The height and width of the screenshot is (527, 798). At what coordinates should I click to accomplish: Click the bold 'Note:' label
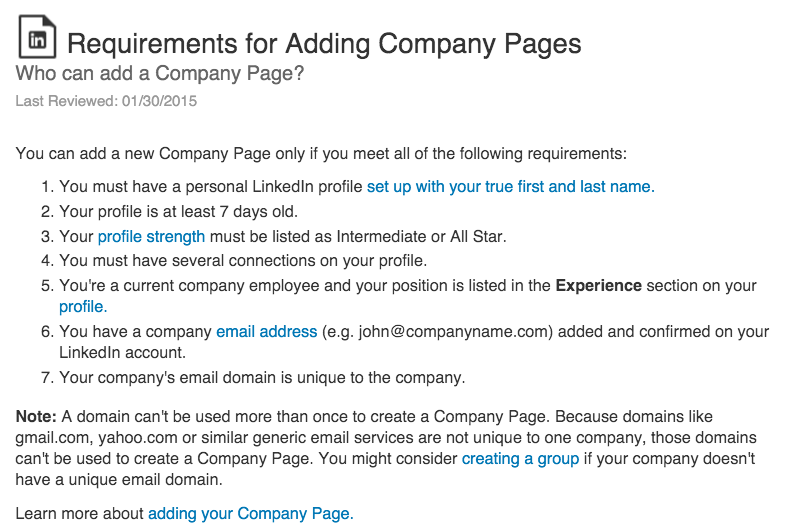[36, 417]
